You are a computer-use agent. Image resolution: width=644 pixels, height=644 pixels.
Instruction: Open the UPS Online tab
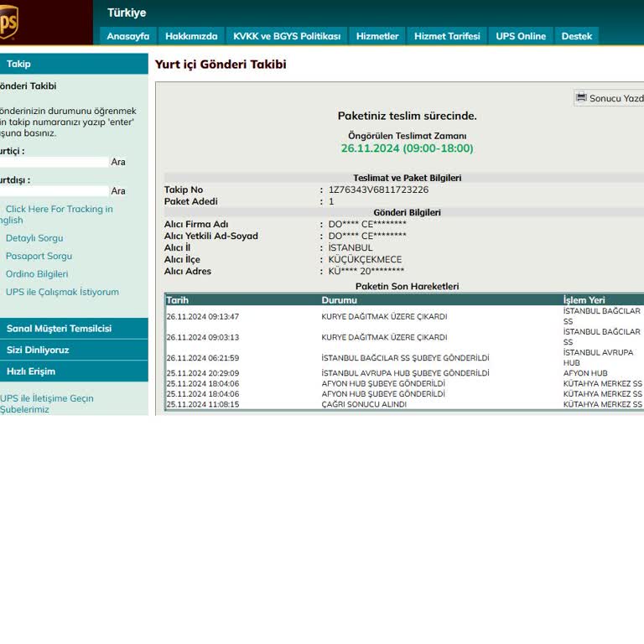521,36
